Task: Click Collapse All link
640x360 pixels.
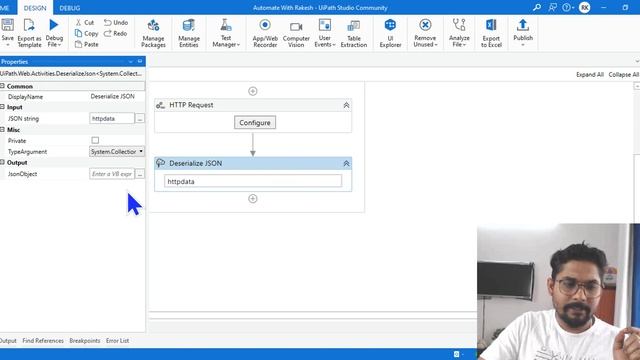Action: [623, 75]
